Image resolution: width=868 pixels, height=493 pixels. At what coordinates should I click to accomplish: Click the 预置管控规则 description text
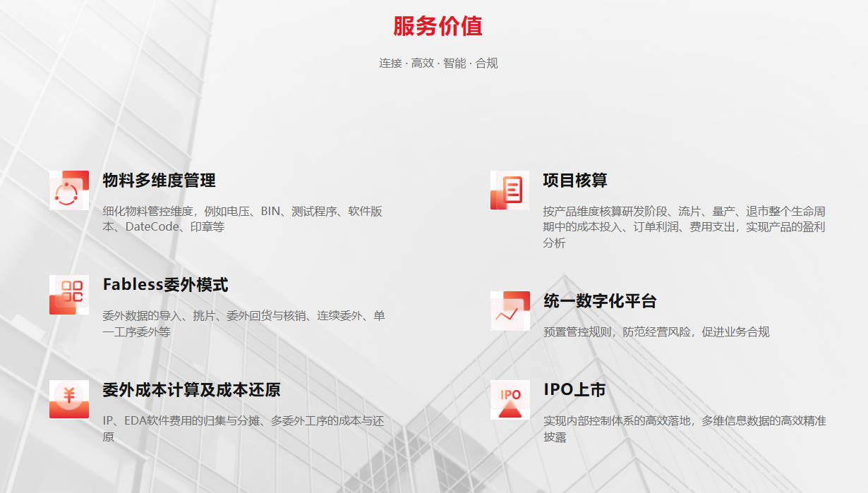pos(656,332)
